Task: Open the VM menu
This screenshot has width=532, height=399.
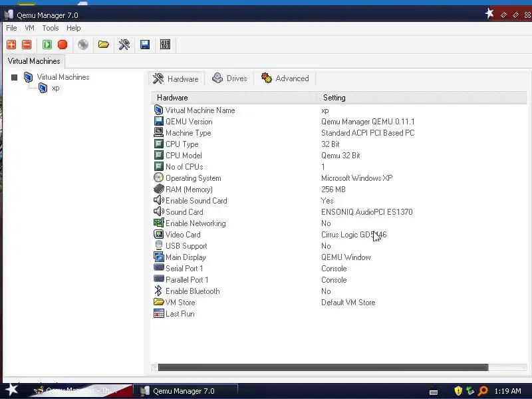Action: (x=29, y=28)
